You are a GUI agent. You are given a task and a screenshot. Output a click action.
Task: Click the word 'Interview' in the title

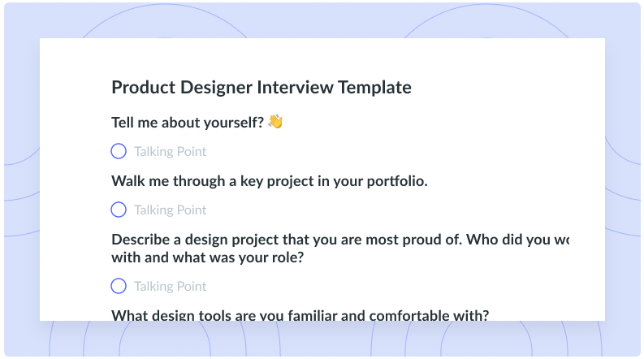click(296, 88)
